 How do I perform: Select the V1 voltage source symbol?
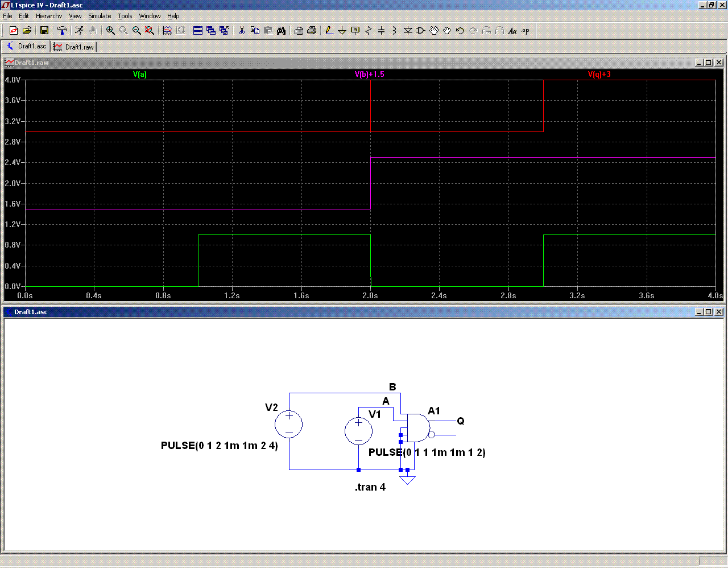pos(359,431)
